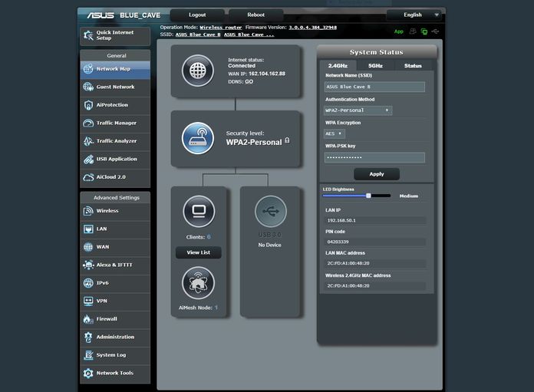Click the Medium brightness label
Viewport: 534px width, 392px height.
[409, 196]
